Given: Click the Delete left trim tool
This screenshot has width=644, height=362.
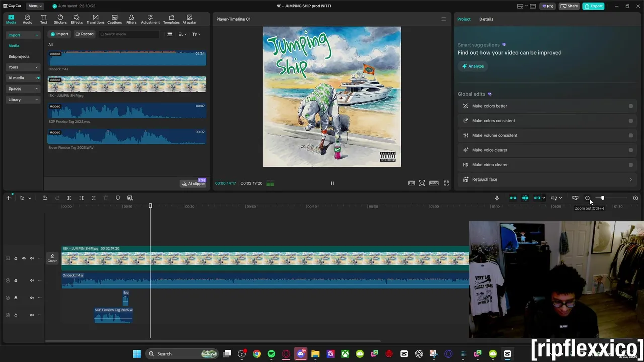Looking at the screenshot, I should click(x=82, y=198).
